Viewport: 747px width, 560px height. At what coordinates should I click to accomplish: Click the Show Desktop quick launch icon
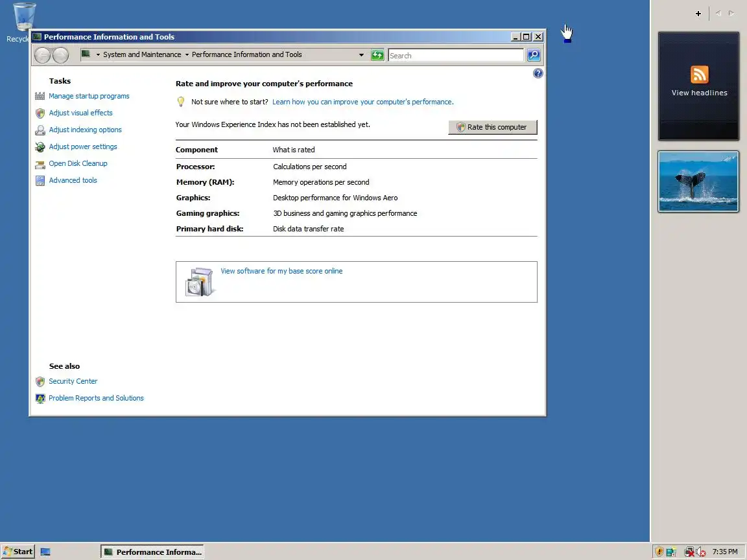(x=45, y=552)
